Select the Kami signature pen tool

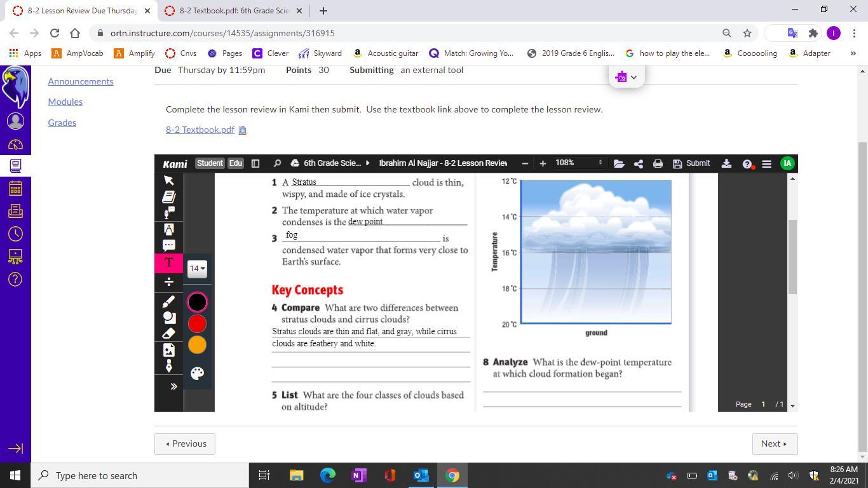(x=168, y=365)
